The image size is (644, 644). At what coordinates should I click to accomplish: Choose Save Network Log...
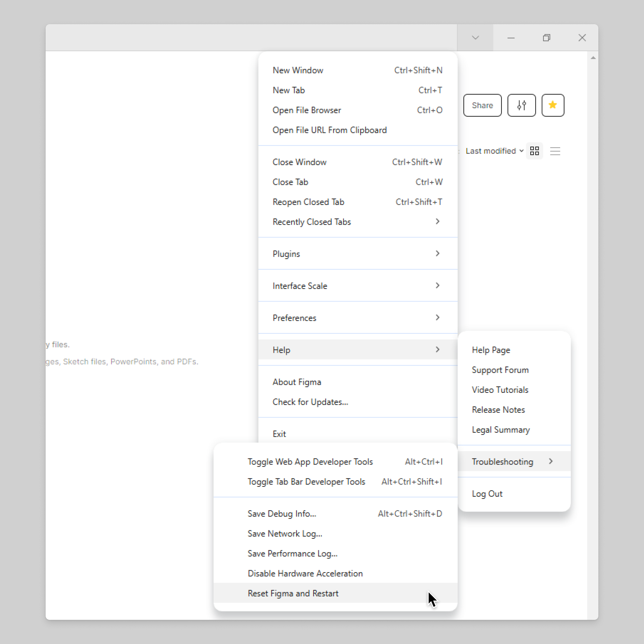click(335, 534)
